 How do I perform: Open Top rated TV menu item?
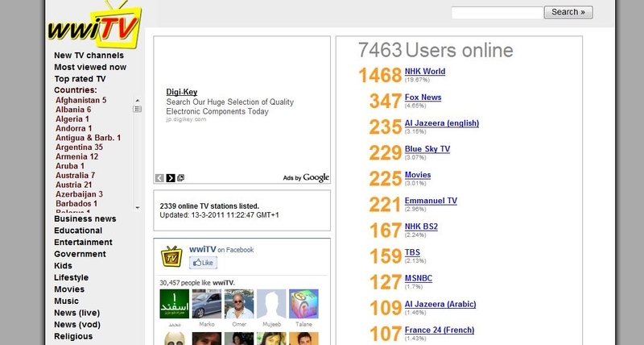tap(80, 79)
